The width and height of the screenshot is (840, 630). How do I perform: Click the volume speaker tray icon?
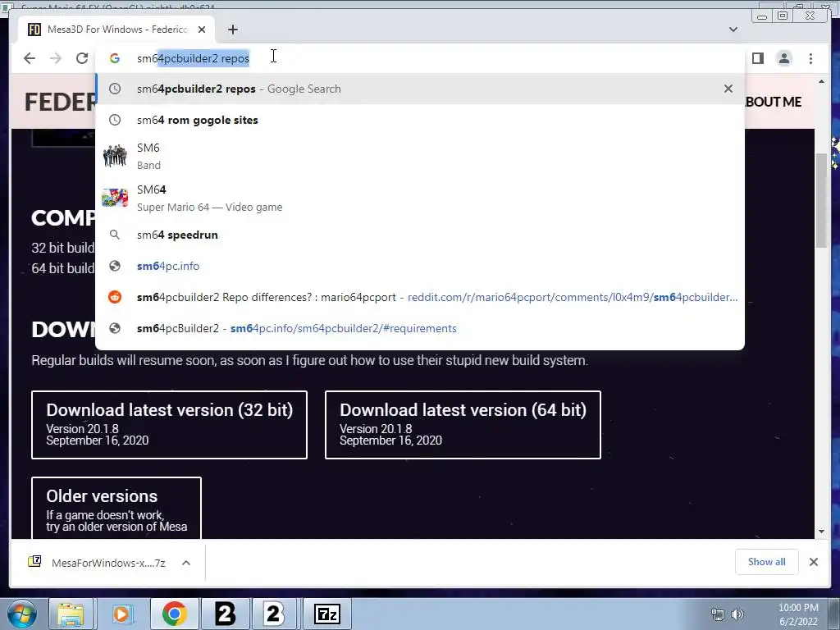pyautogui.click(x=737, y=614)
